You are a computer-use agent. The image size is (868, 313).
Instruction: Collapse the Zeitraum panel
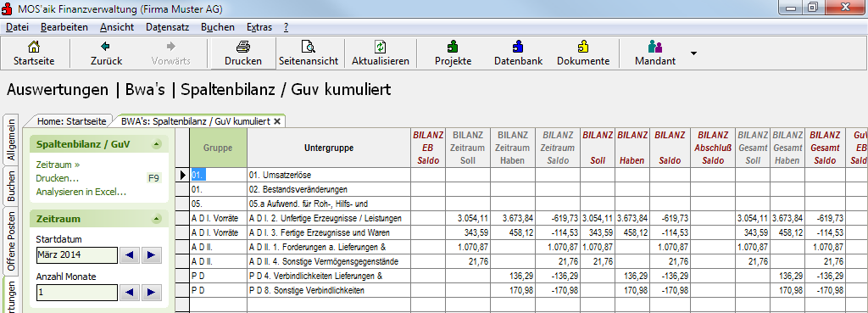click(157, 219)
